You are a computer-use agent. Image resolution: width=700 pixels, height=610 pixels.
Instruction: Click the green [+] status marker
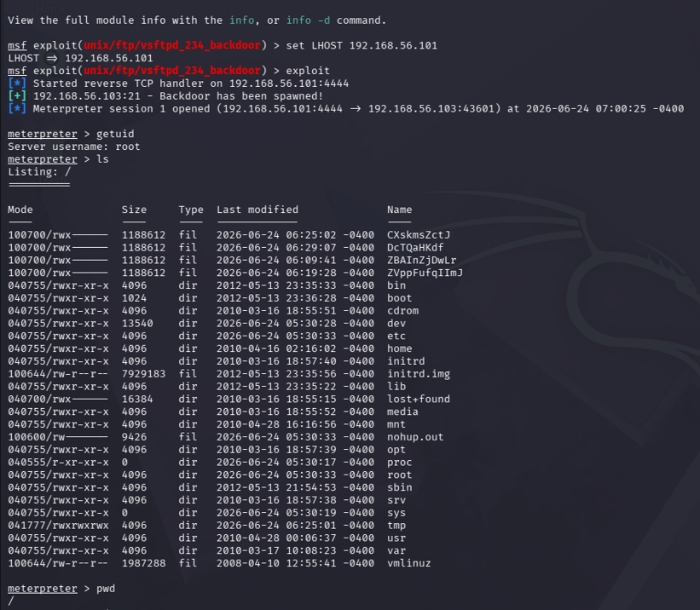(17, 96)
